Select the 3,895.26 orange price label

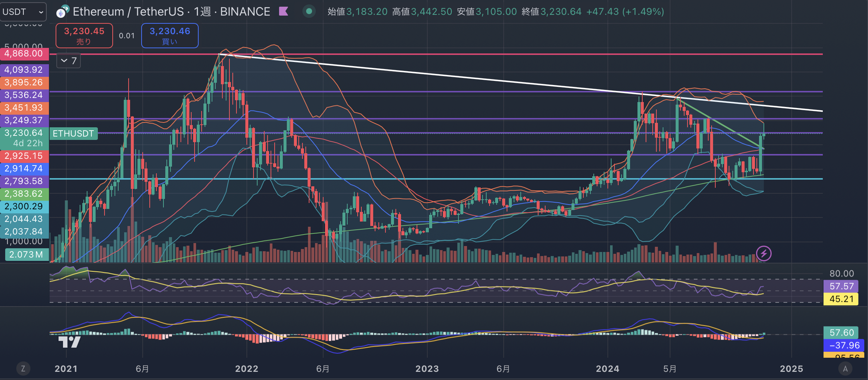tap(24, 82)
